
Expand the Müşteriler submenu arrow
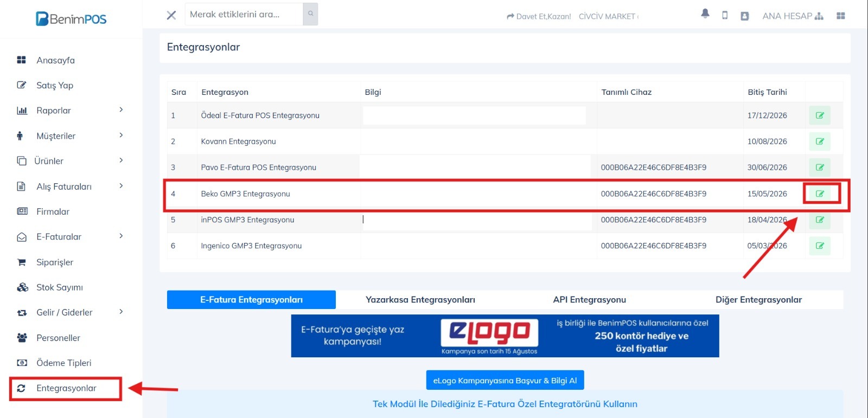[121, 136]
